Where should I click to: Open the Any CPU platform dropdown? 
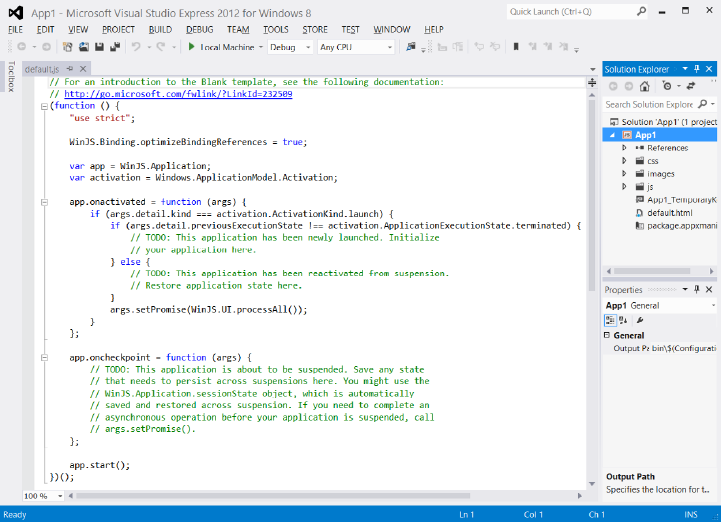coord(356,47)
